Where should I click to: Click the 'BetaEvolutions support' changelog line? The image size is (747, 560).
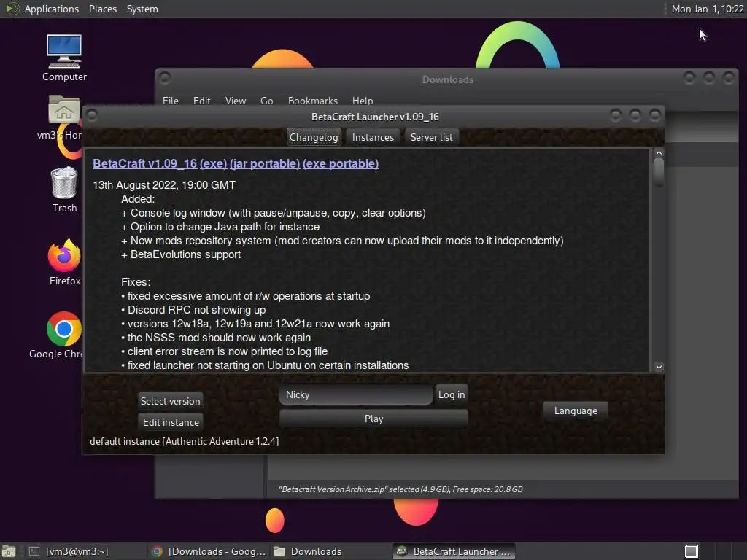click(181, 254)
